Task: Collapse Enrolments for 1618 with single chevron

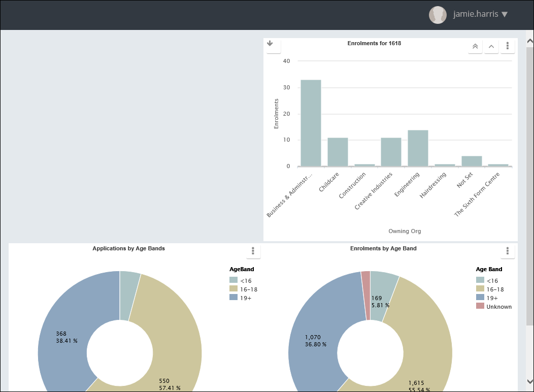Action: [491, 46]
